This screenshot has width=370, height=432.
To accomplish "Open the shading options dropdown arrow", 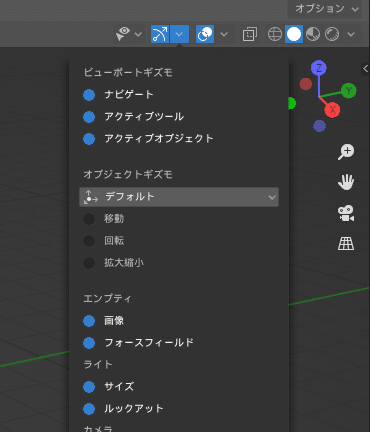I will point(351,34).
